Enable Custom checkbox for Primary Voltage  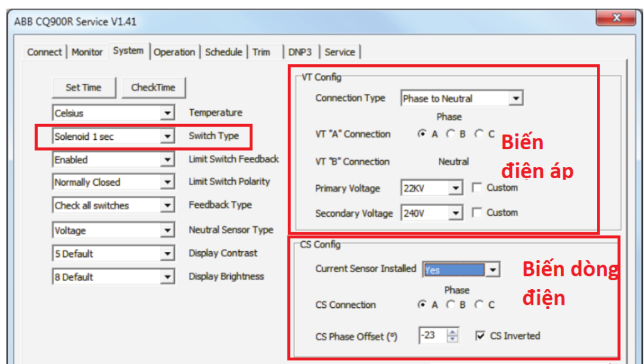pyautogui.click(x=477, y=188)
